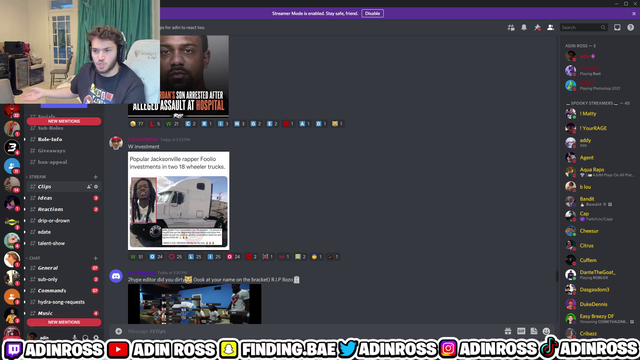
Task: Open the hospital arrest image attachment
Action: (178, 76)
